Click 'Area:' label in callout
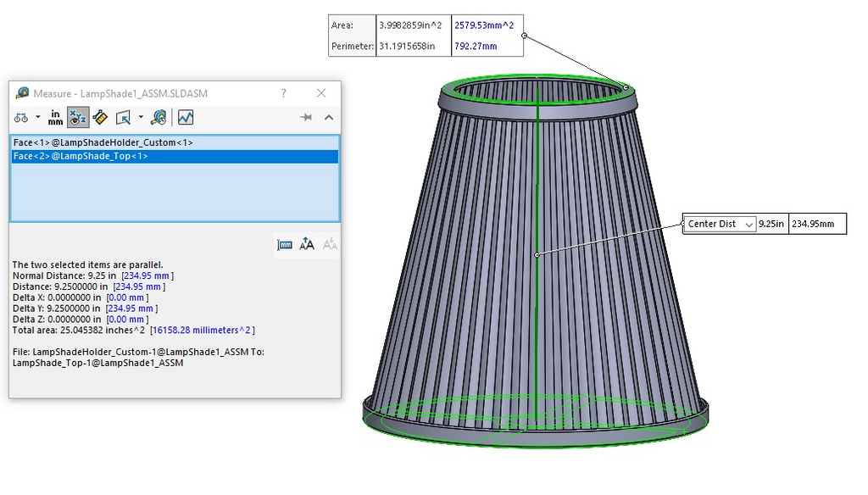This screenshot has width=868, height=495. click(x=342, y=25)
